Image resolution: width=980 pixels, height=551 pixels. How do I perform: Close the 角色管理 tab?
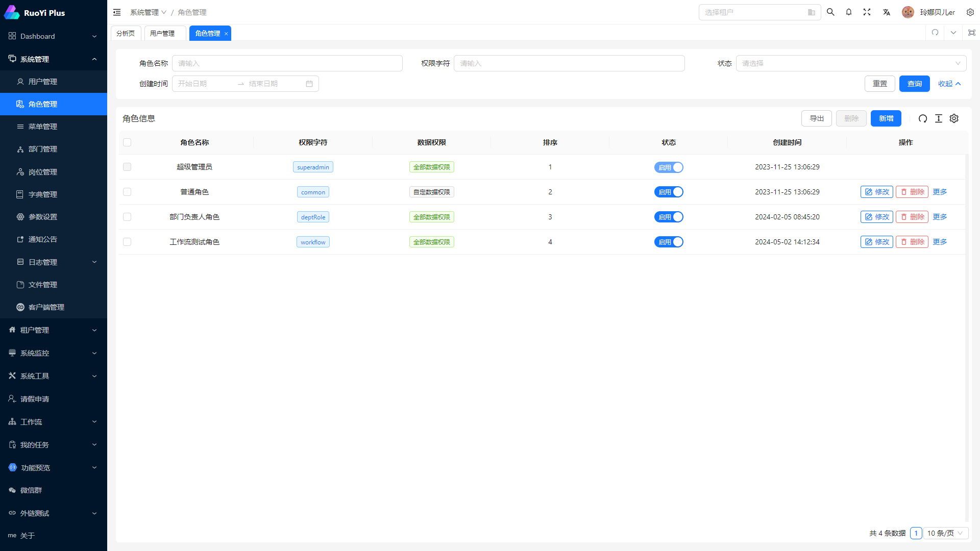pyautogui.click(x=226, y=34)
